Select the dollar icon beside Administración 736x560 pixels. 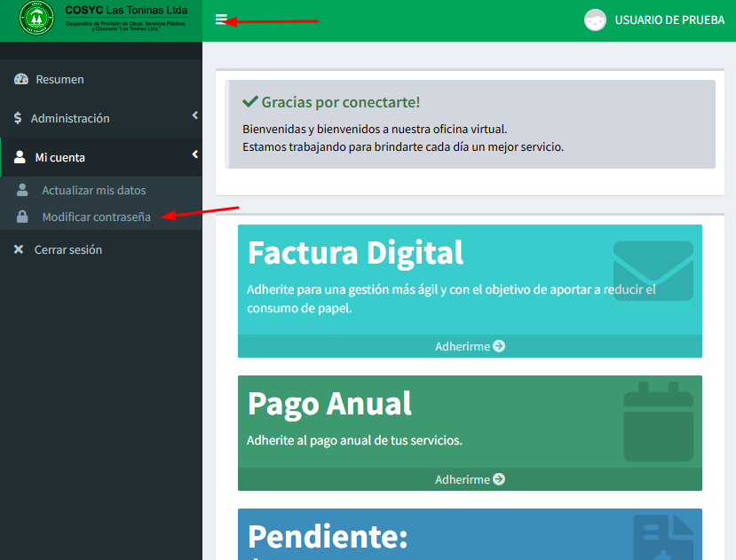pos(18,118)
